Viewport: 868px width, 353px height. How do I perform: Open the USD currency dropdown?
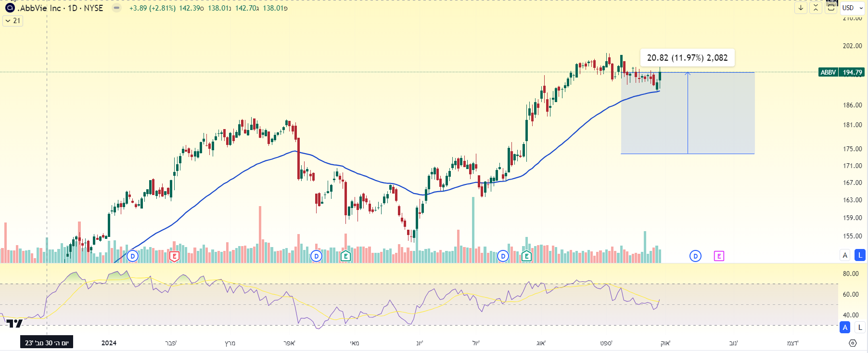853,8
